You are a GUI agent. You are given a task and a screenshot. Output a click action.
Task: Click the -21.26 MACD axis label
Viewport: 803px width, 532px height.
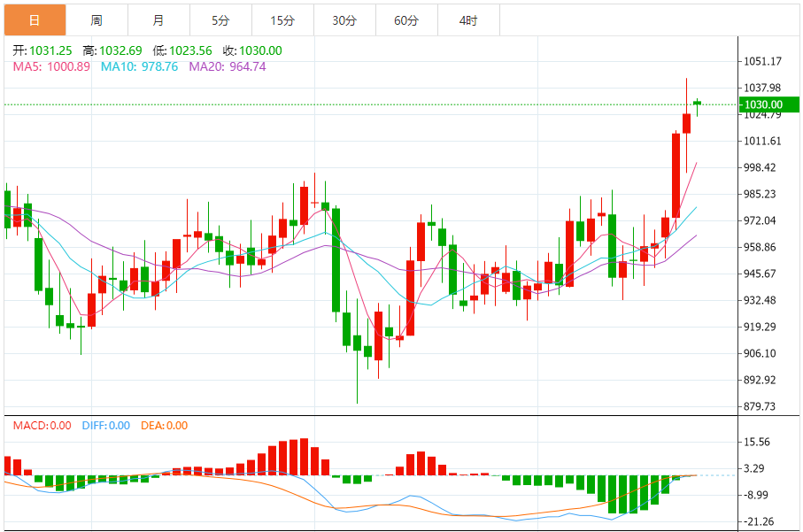[759, 521]
